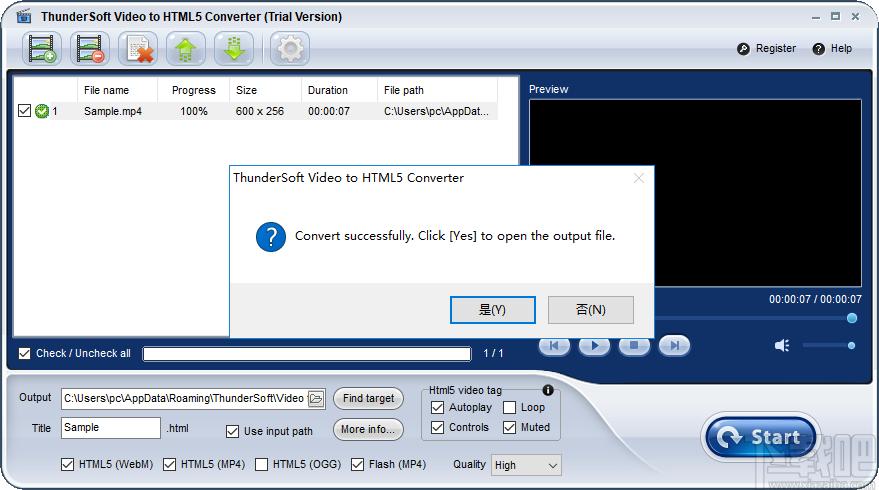The image size is (879, 490).
Task: Click the Yes 是(Y) dialog button
Action: (x=492, y=310)
